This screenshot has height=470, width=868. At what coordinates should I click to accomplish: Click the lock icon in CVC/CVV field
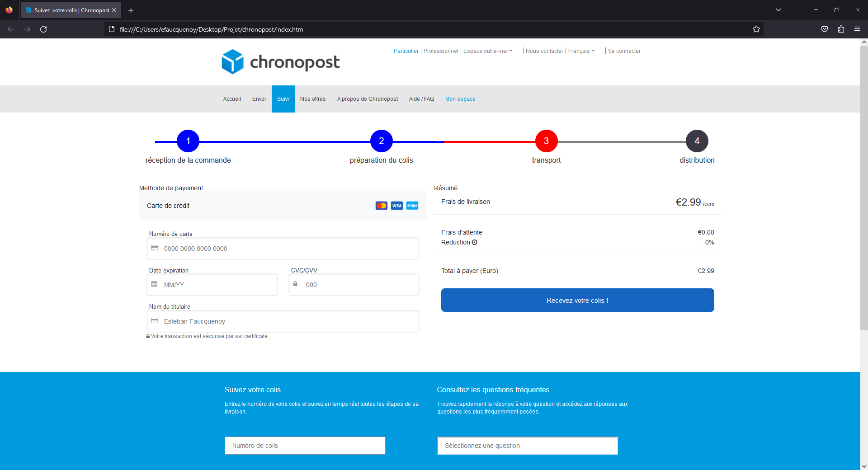[295, 284]
